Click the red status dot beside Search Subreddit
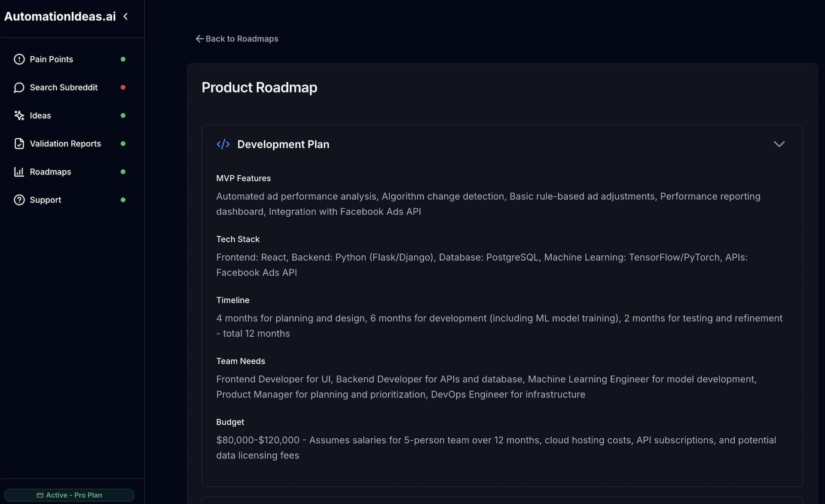The height and width of the screenshot is (504, 825). [123, 88]
